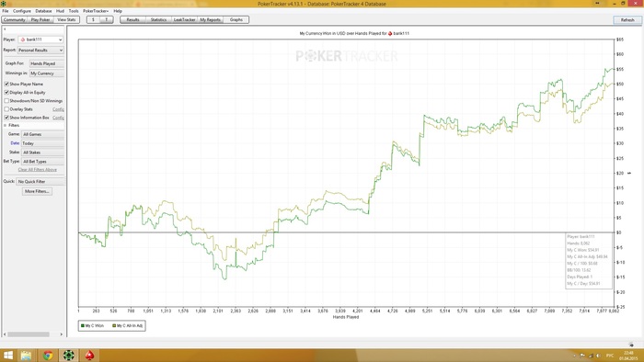This screenshot has width=644, height=362.
Task: Switch to the Graphs tab
Action: [236, 19]
